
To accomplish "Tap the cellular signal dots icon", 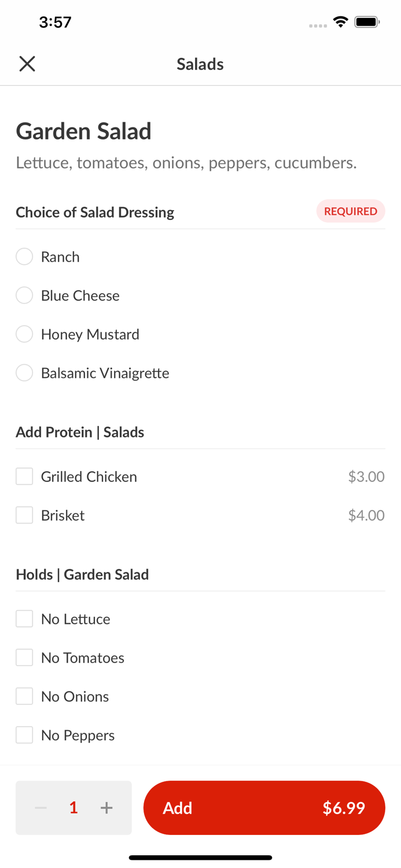I will (318, 24).
